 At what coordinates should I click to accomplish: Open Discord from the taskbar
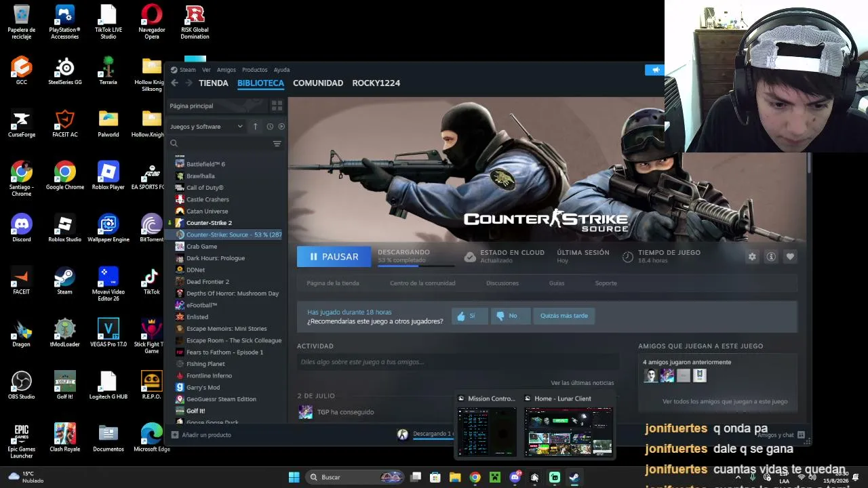click(515, 477)
